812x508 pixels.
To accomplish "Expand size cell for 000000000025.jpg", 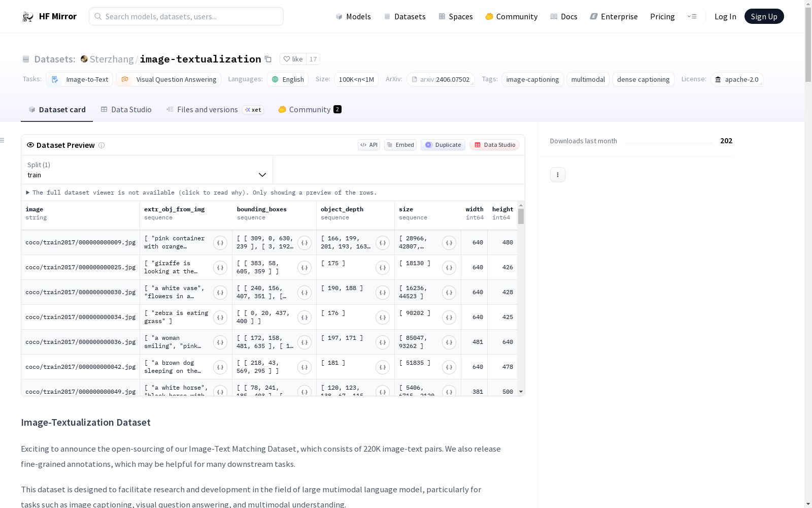I will [x=449, y=268].
